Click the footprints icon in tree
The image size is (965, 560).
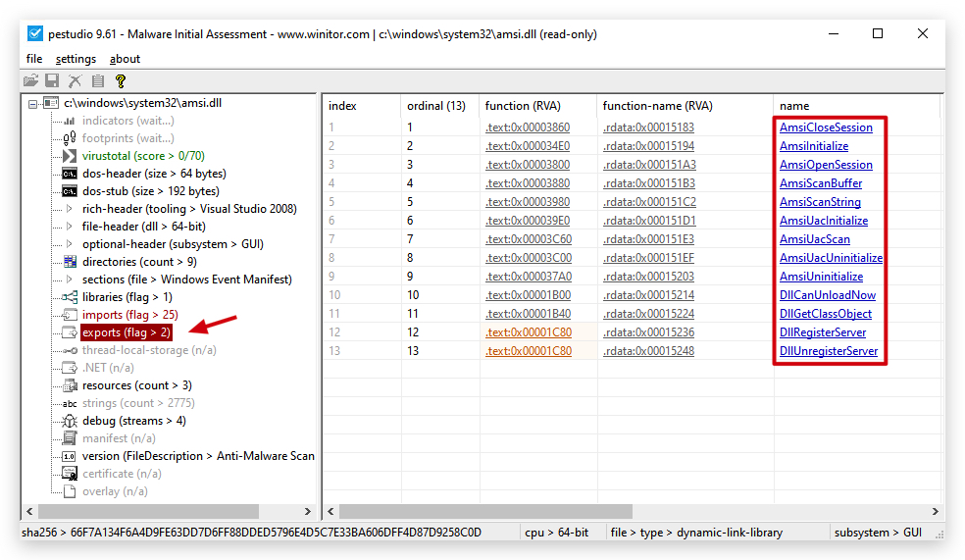point(70,138)
